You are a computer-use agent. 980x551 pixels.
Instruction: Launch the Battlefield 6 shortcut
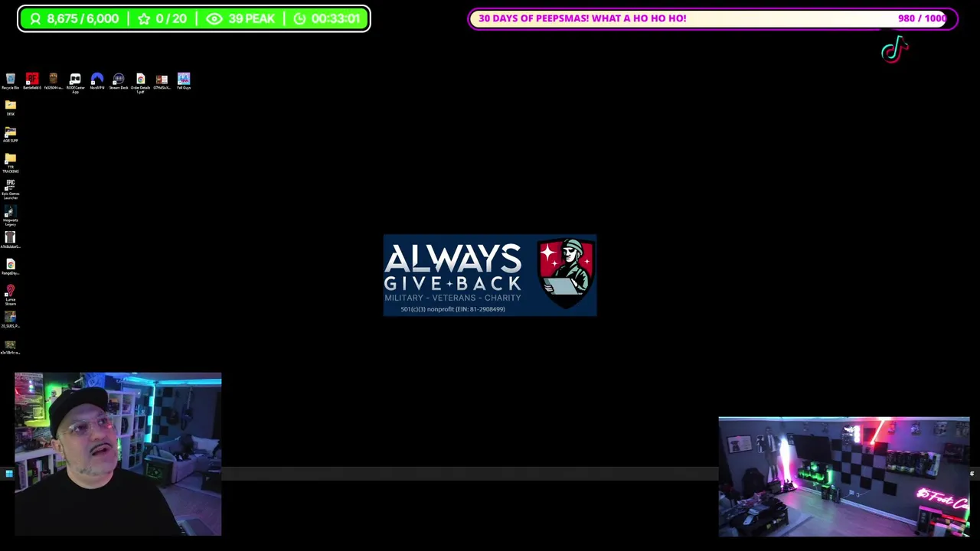point(32,81)
